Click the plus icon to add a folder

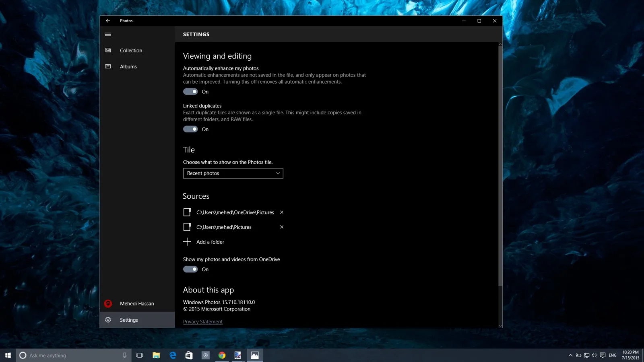pos(187,242)
